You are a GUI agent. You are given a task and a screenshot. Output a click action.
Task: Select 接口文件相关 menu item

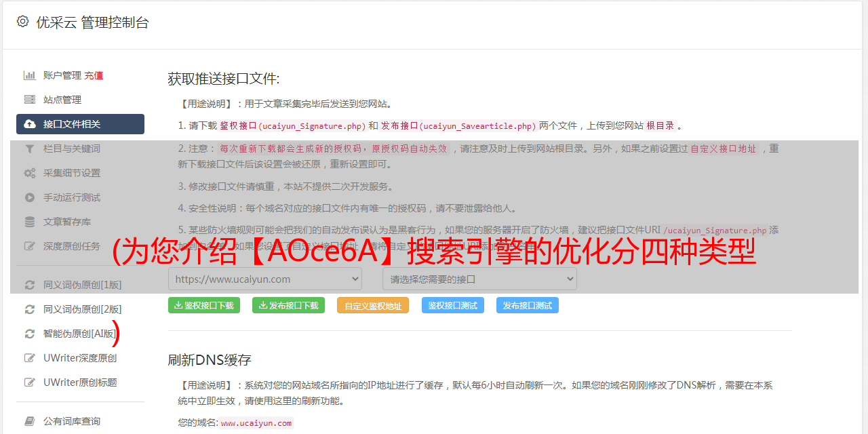click(x=80, y=124)
